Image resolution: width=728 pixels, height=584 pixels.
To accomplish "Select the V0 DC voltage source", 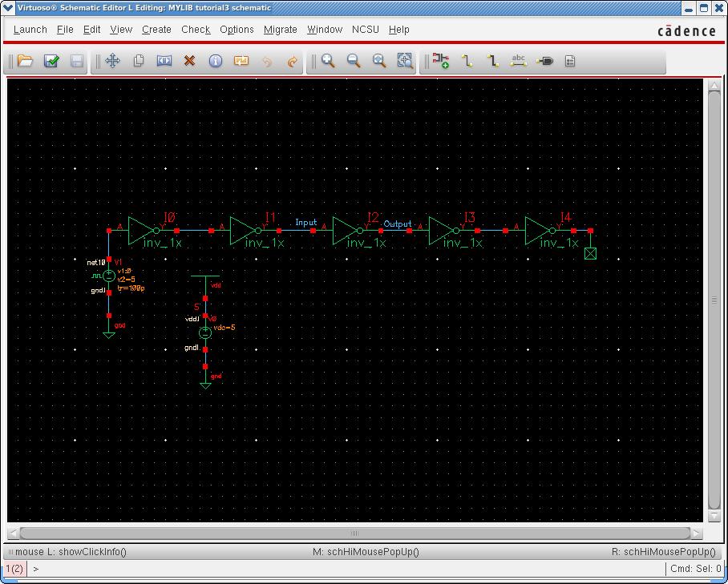I will point(205,332).
